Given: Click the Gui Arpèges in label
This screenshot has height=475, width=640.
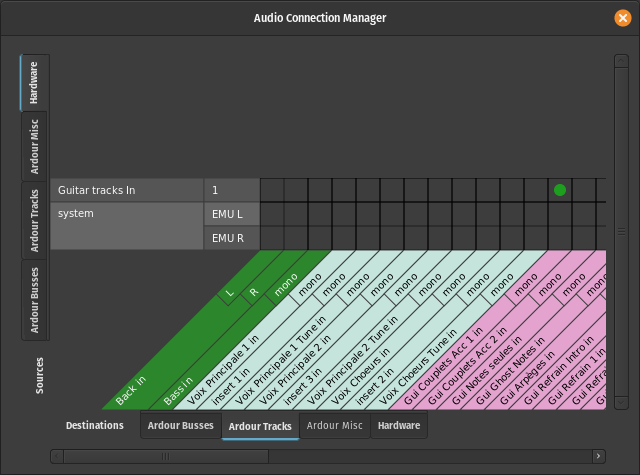Looking at the screenshot, I should point(527,377).
